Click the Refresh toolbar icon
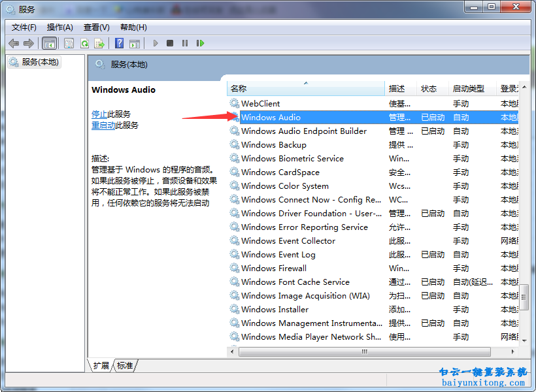The image size is (536, 392). 84,43
